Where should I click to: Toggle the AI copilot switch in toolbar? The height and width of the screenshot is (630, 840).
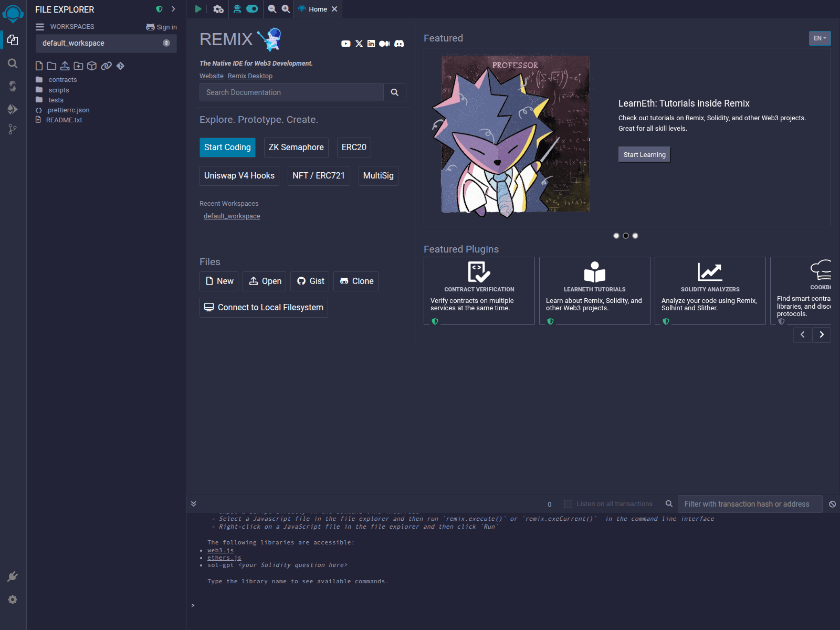coord(252,9)
